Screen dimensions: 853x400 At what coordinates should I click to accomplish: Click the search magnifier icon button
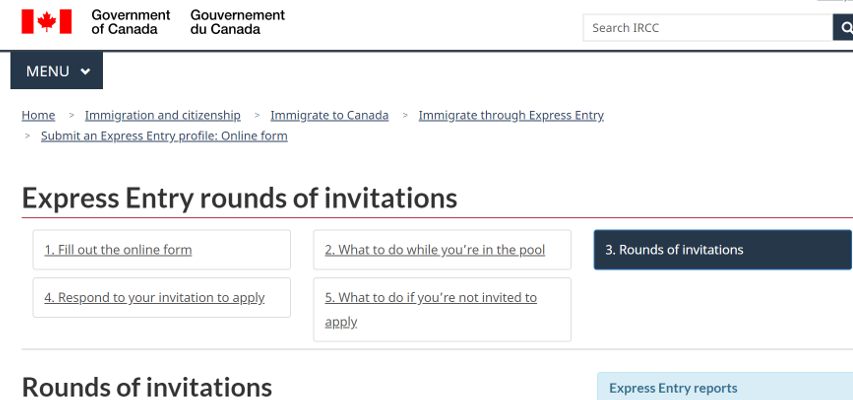[843, 27]
